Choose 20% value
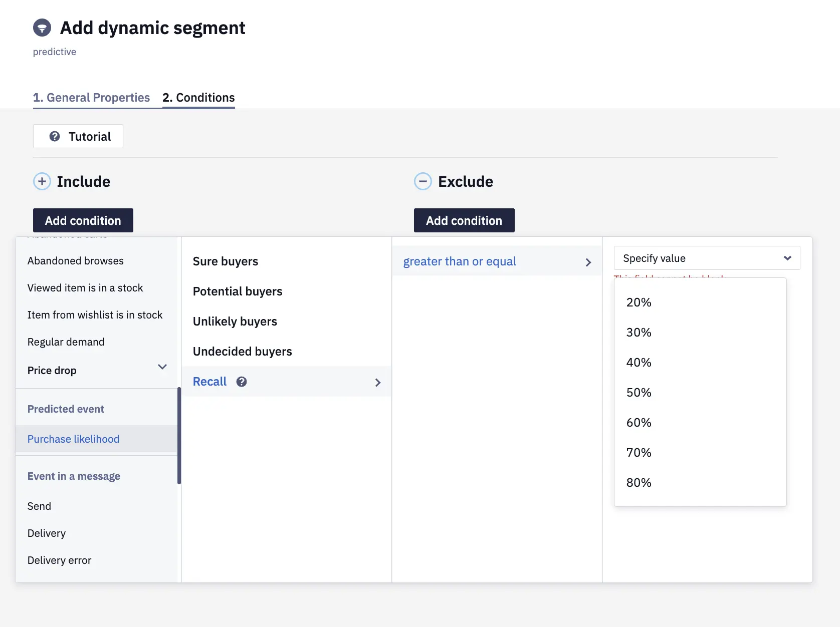The height and width of the screenshot is (627, 840). (x=639, y=302)
